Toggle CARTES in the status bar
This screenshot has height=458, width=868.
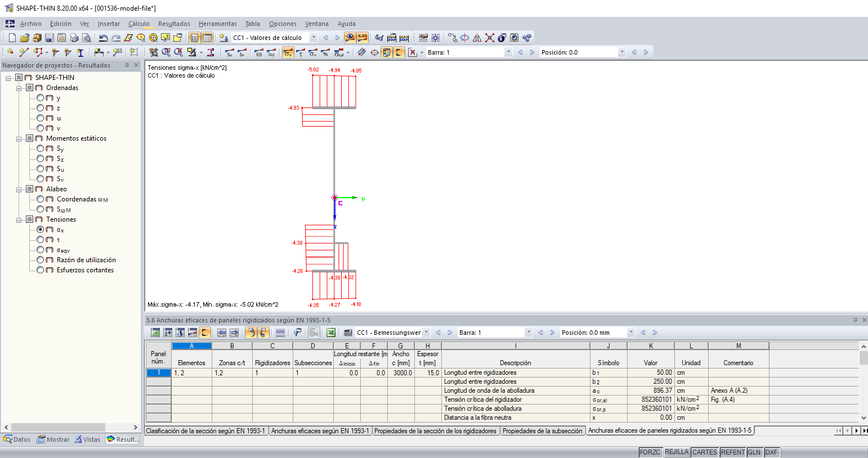[705, 452]
